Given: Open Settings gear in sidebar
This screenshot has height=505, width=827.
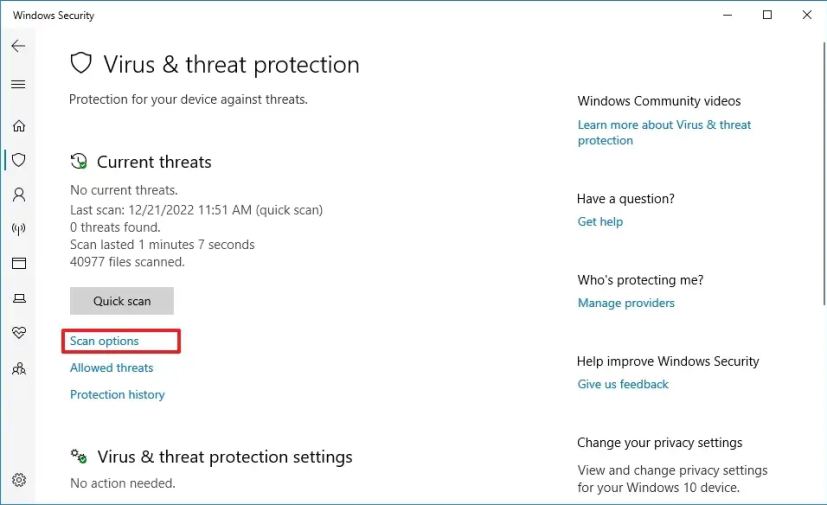Looking at the screenshot, I should click(19, 480).
